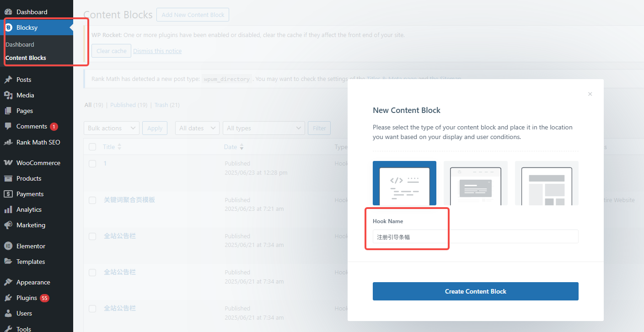The image size is (644, 332).
Task: Click the red 1 badge next to Comments
Action: point(54,127)
